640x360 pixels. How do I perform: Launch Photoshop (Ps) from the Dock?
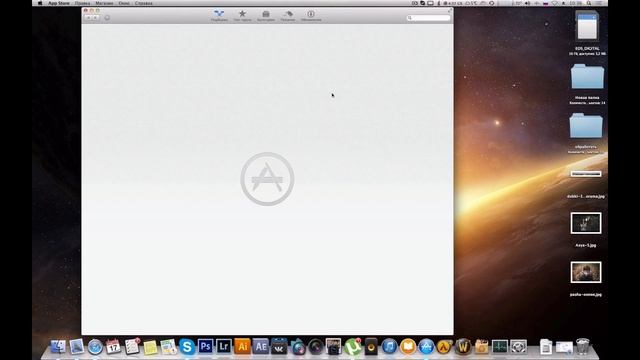(x=205, y=347)
